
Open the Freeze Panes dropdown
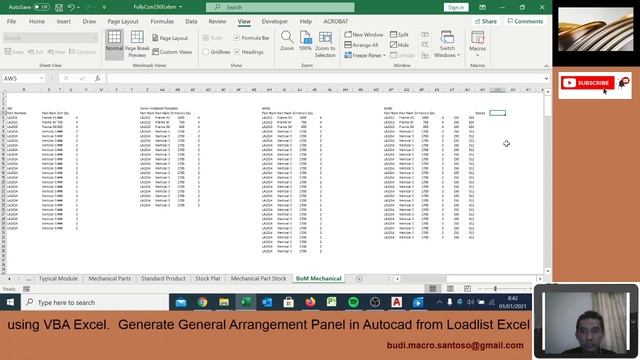(365, 55)
